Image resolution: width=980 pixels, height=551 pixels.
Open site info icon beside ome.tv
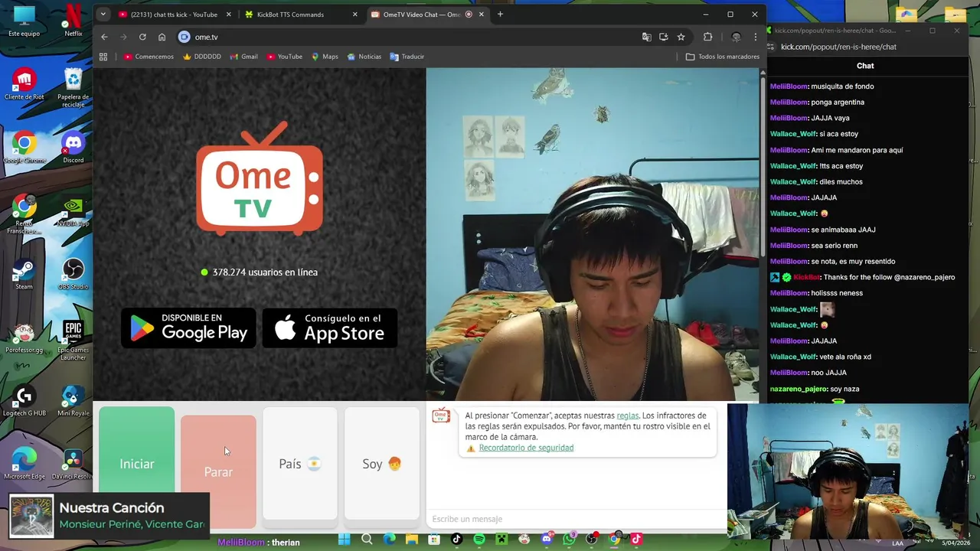click(185, 37)
